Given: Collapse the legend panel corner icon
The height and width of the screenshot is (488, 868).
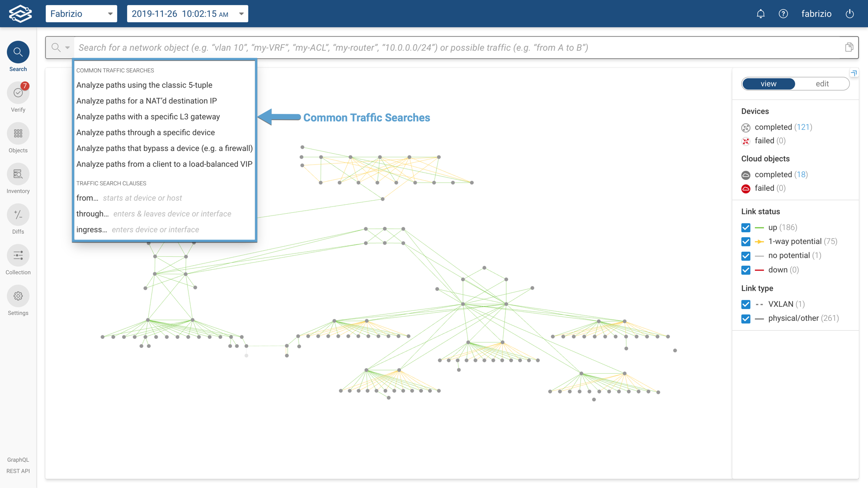Looking at the screenshot, I should coord(854,73).
